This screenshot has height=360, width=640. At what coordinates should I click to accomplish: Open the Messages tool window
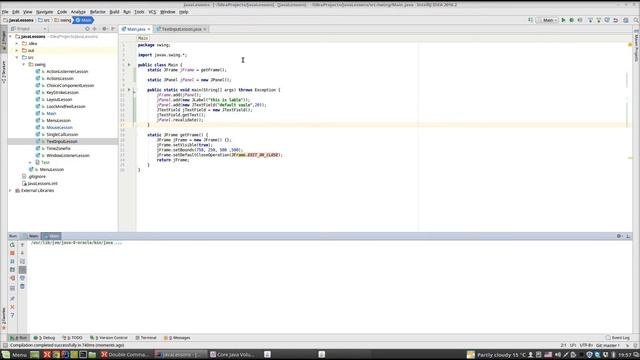point(177,338)
